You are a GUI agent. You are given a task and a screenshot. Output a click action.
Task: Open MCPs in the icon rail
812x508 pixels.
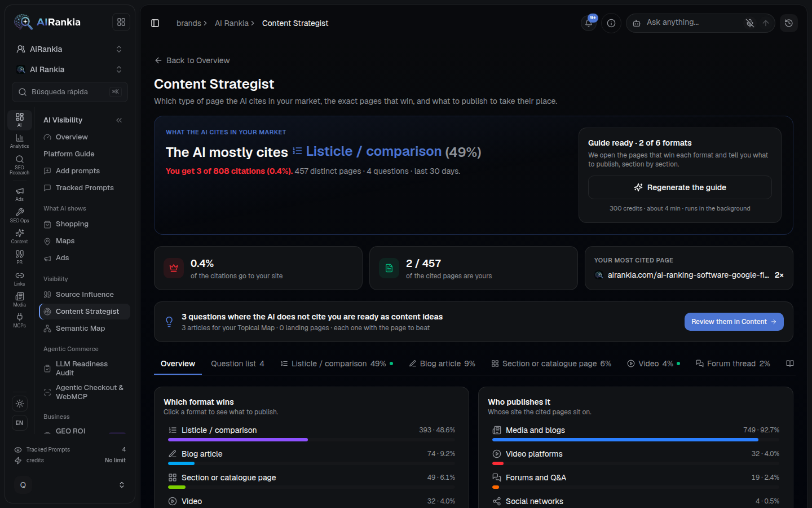[x=19, y=321]
